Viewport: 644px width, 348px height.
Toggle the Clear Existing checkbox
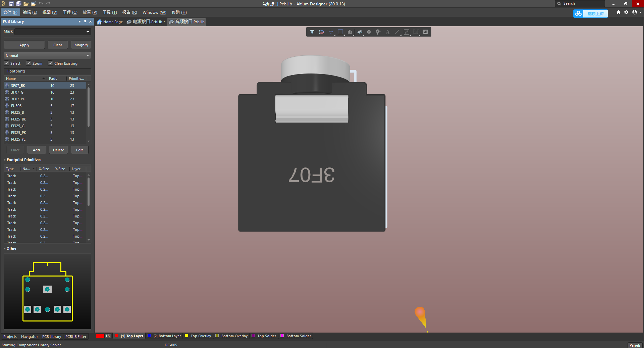50,63
